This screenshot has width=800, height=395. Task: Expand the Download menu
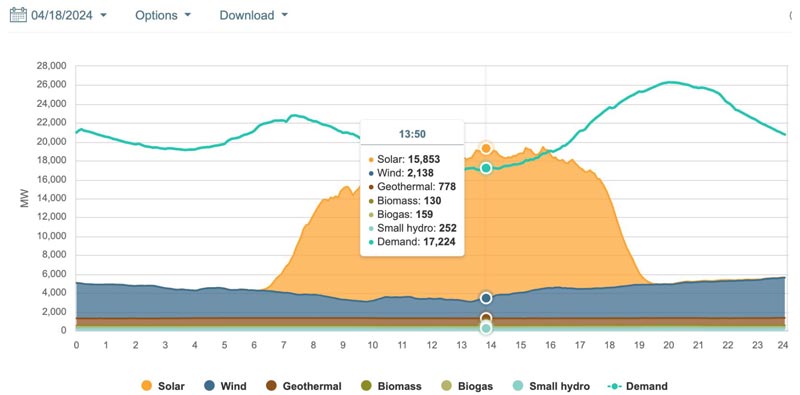coord(254,15)
